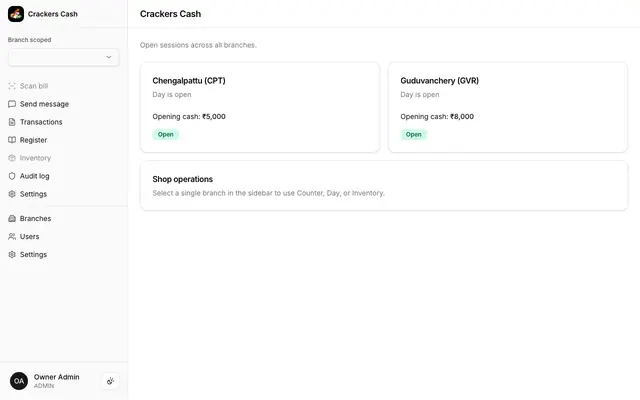Click the Inventory box icon

[12, 158]
